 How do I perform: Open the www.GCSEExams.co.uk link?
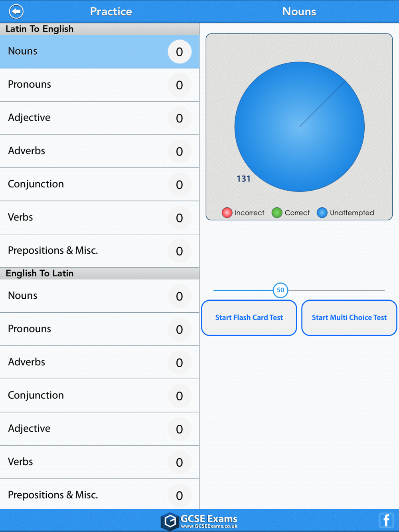209,526
